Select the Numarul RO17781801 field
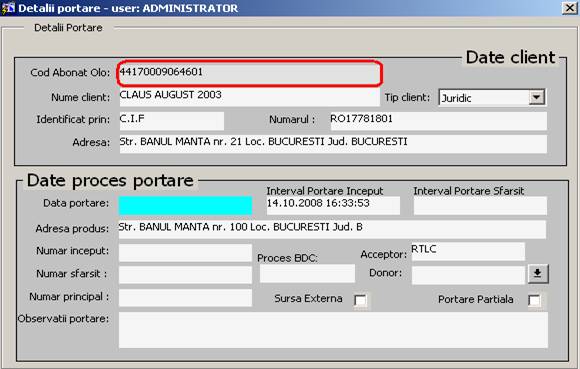The width and height of the screenshot is (580, 369). pyautogui.click(x=438, y=121)
